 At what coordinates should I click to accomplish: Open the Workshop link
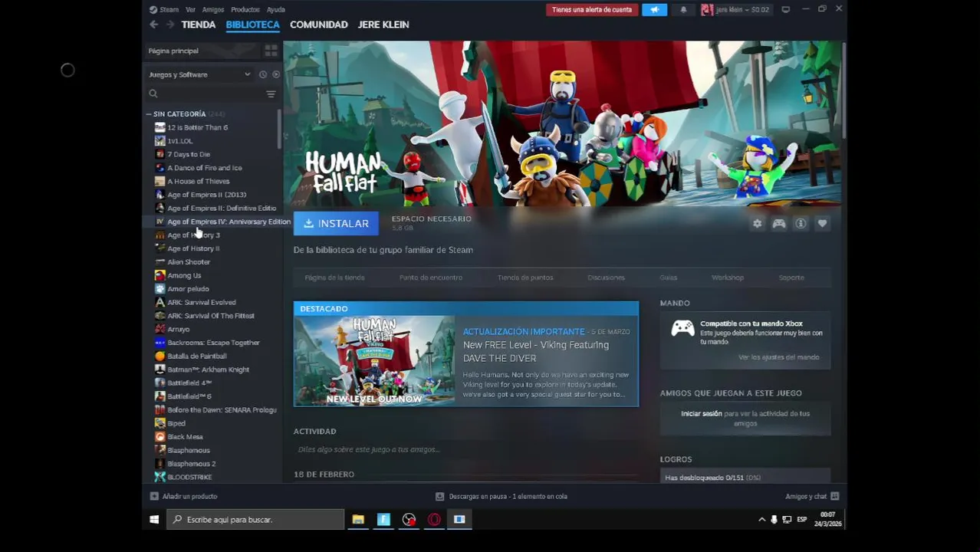(x=728, y=278)
